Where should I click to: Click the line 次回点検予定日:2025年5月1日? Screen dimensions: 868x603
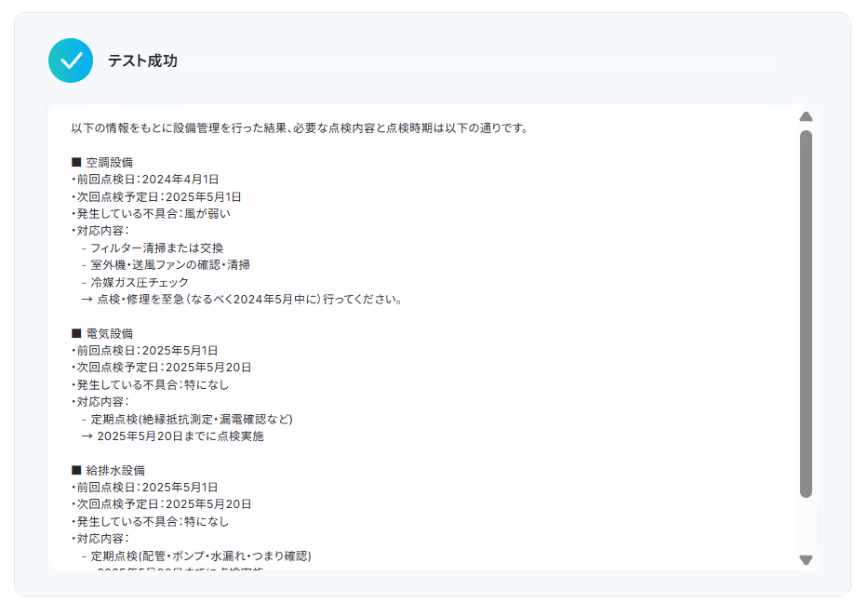pos(156,196)
